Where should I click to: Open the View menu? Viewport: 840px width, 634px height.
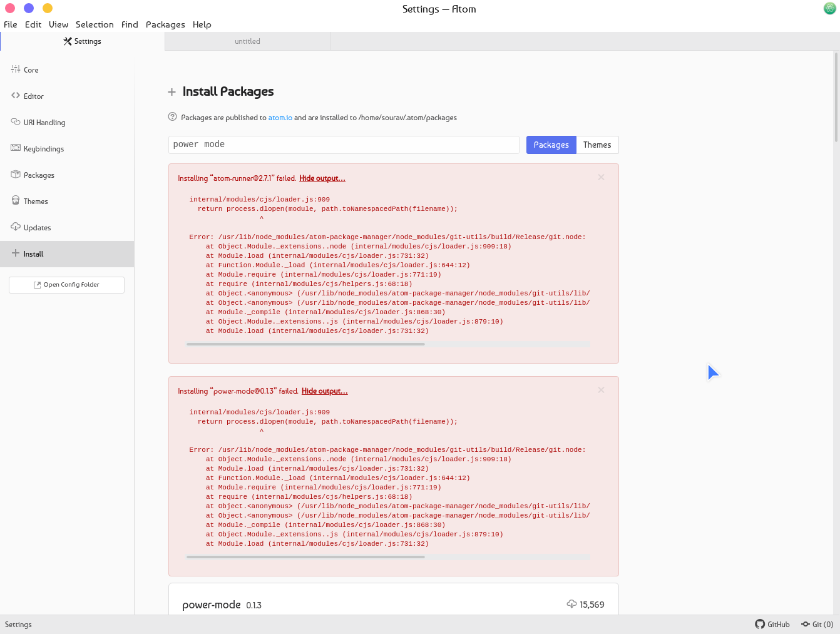coord(59,24)
